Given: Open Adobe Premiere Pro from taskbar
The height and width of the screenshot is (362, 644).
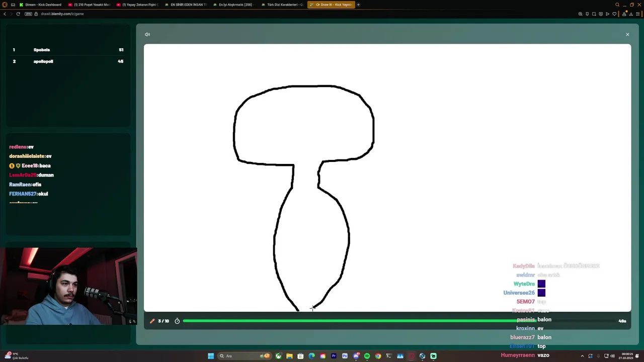Looking at the screenshot, I should pos(334,356).
